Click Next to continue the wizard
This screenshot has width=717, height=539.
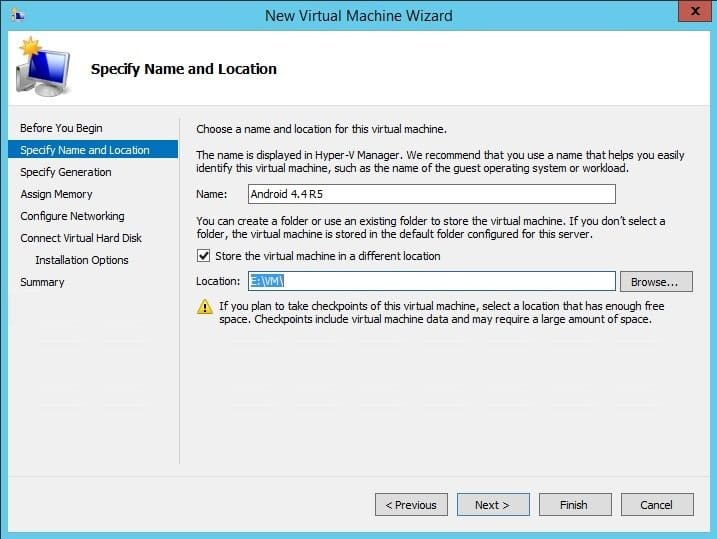click(x=493, y=504)
